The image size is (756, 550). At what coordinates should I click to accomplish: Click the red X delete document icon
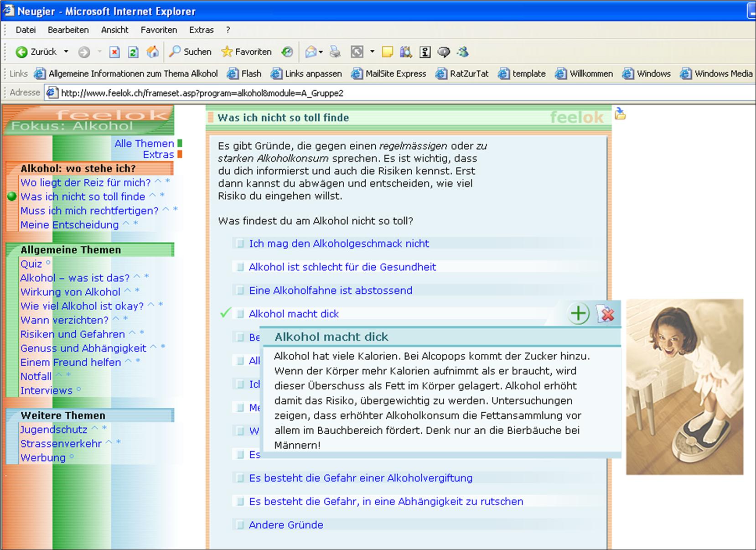tap(606, 313)
